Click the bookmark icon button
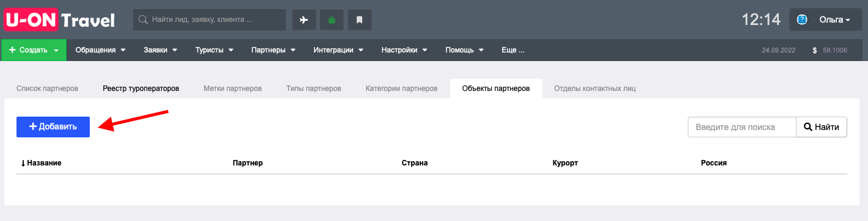Image resolution: width=868 pixels, height=221 pixels. coord(360,20)
